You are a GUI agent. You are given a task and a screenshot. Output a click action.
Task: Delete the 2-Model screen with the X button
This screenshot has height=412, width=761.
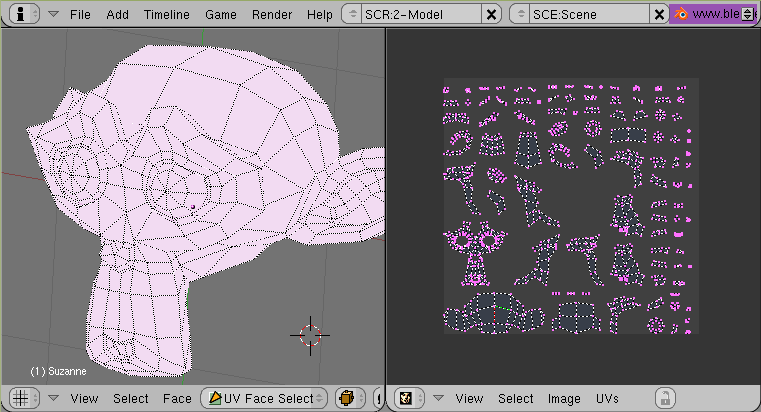pos(492,14)
